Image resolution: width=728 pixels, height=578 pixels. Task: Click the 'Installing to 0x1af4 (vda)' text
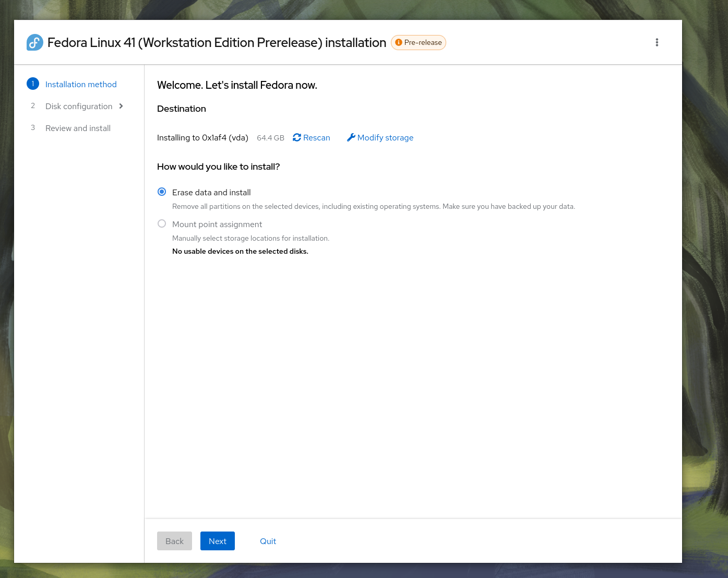pyautogui.click(x=202, y=137)
